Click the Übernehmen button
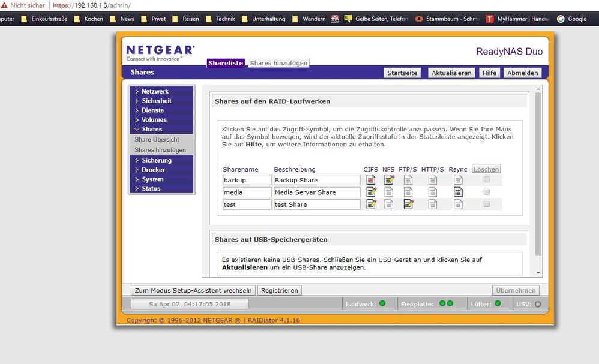599x364 pixels. (x=516, y=290)
